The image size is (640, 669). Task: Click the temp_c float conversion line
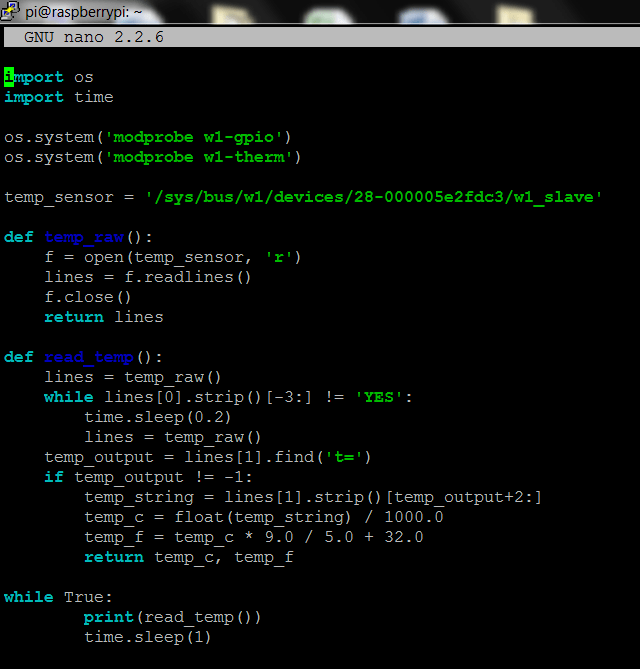coord(264,517)
